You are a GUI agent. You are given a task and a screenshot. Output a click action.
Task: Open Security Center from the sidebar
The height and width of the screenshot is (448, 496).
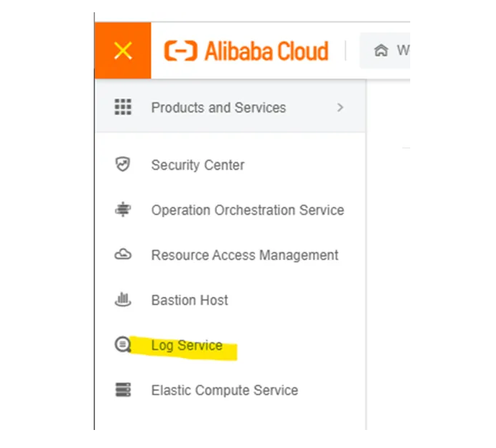pos(198,165)
